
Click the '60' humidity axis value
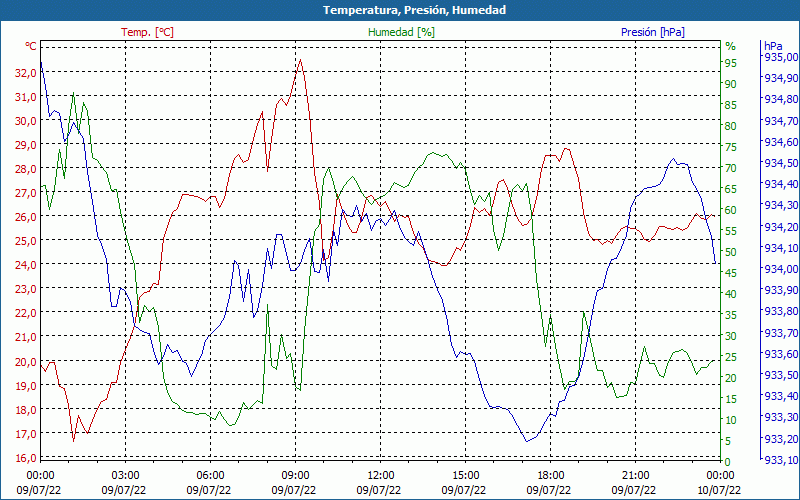pyautogui.click(x=731, y=210)
